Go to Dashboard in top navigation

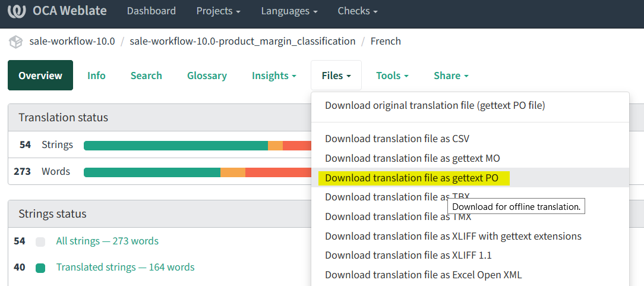click(x=151, y=11)
